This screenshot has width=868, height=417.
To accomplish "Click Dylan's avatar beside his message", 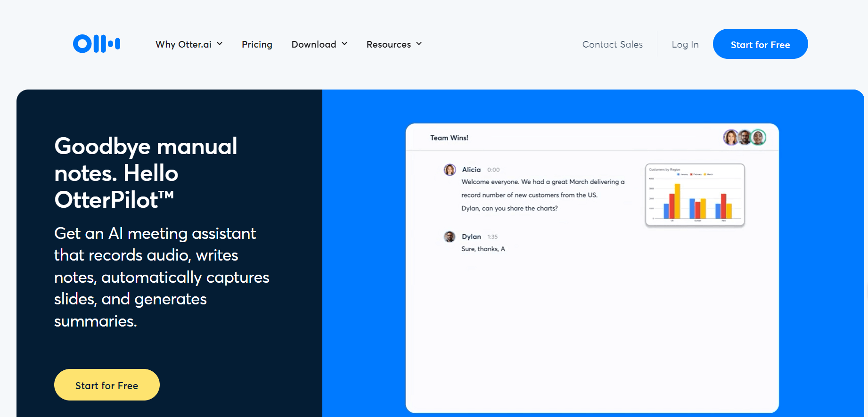I will [x=450, y=237].
